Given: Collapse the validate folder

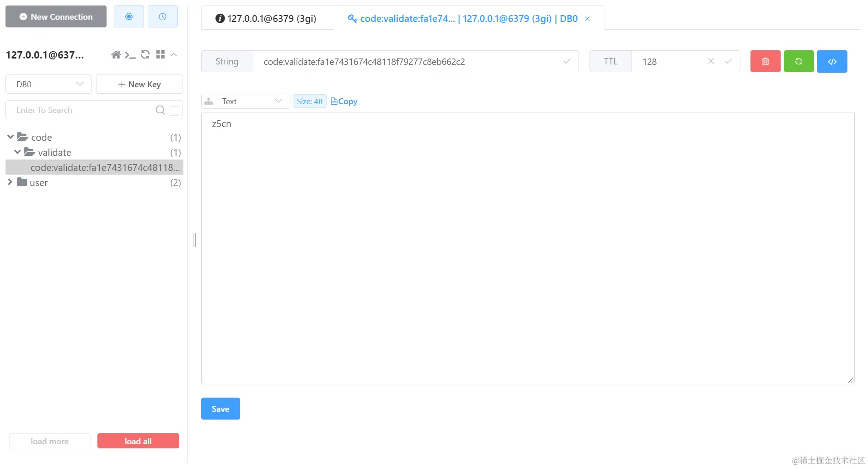Looking at the screenshot, I should [x=17, y=152].
